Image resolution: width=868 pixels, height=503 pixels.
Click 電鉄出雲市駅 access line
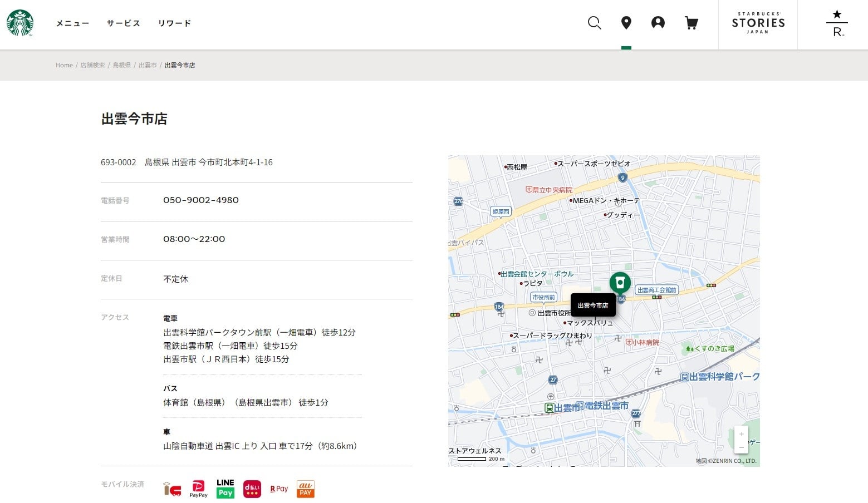pyautogui.click(x=231, y=346)
